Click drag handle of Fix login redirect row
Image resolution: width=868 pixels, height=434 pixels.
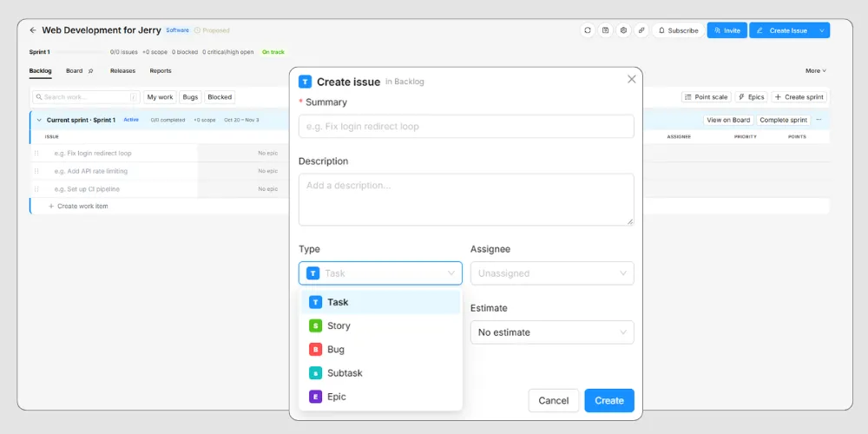(36, 154)
